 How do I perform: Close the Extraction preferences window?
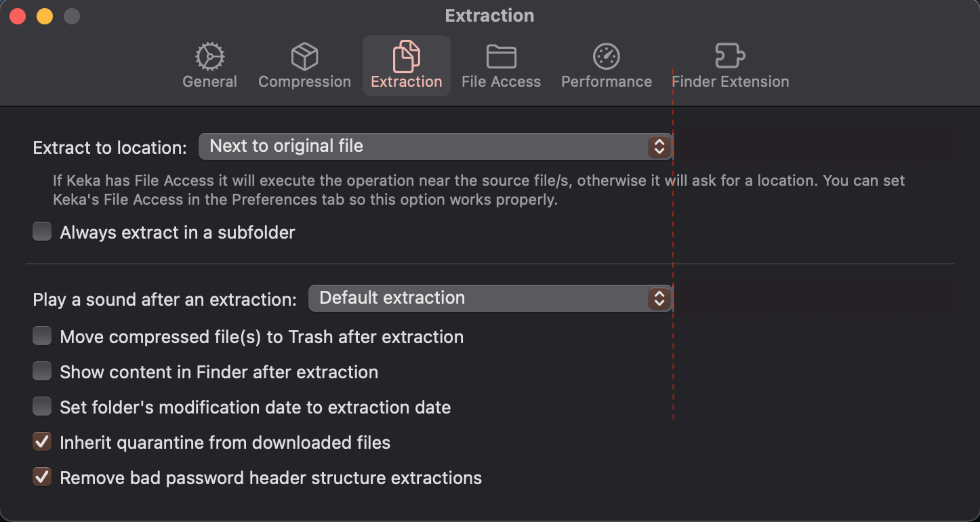tap(18, 16)
